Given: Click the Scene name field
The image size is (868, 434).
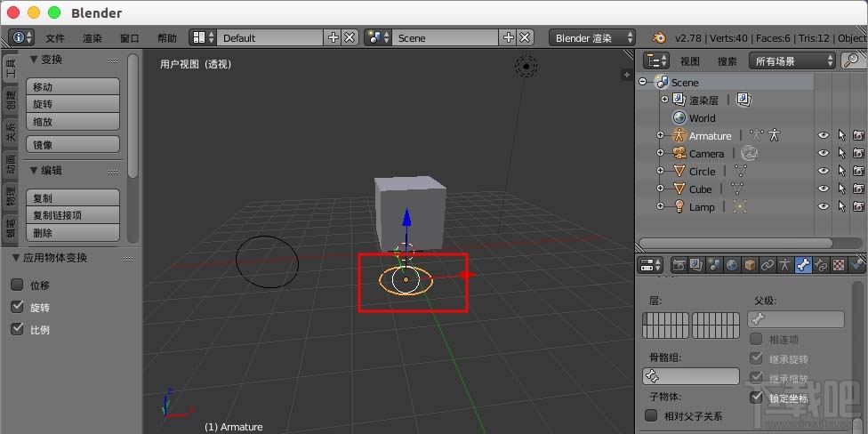Looking at the screenshot, I should click(445, 37).
